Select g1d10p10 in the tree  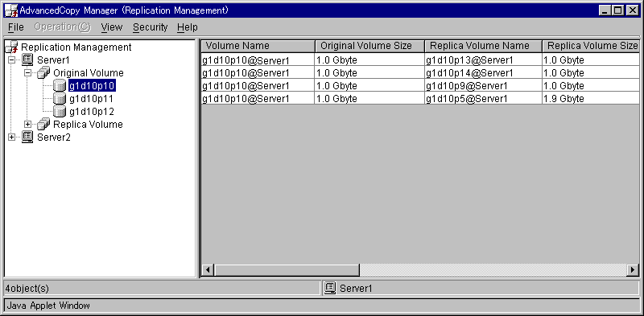tap(92, 86)
